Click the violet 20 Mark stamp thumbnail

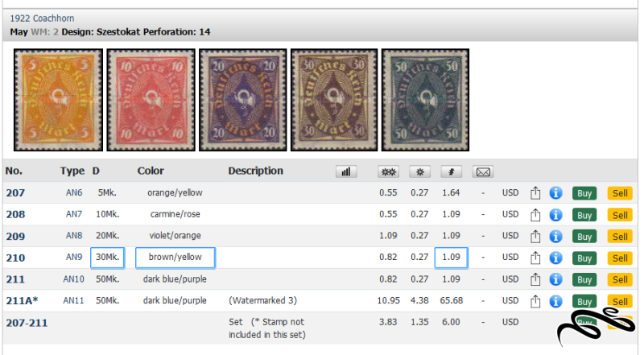243,100
